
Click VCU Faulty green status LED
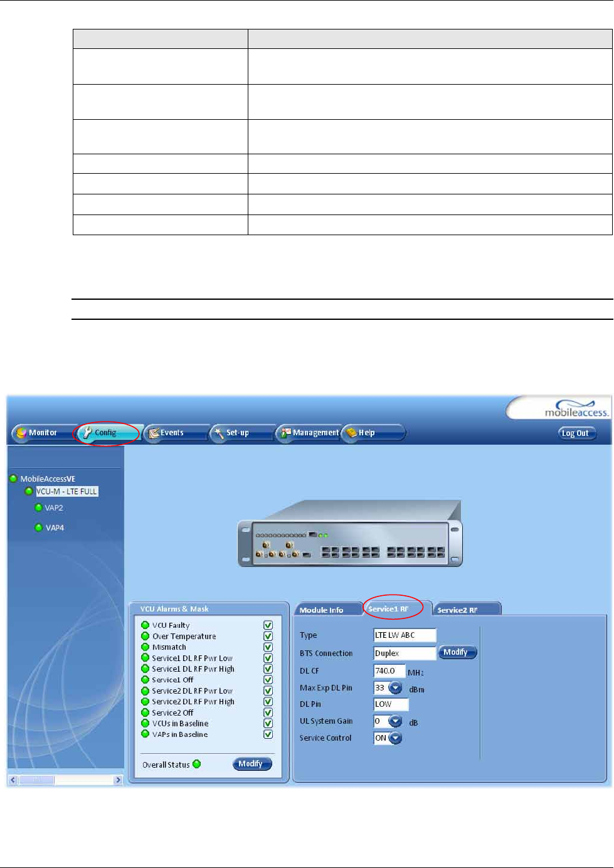coord(145,625)
